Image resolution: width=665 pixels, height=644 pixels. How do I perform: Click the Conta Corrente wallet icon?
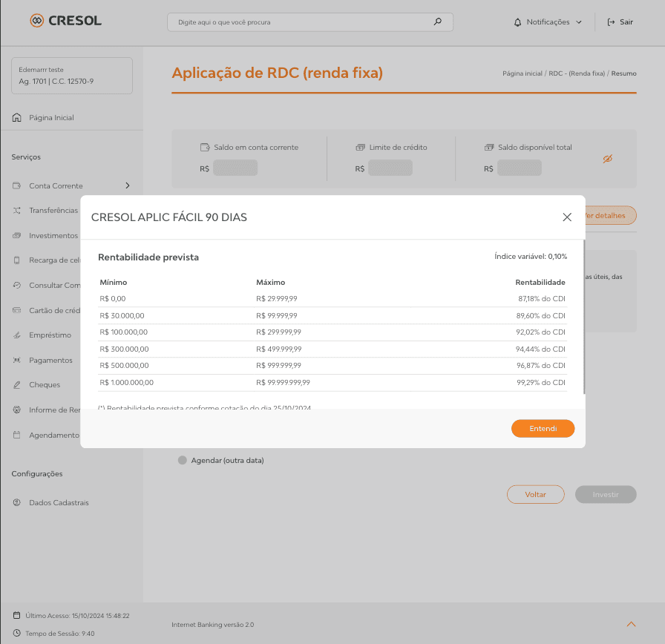(16, 185)
